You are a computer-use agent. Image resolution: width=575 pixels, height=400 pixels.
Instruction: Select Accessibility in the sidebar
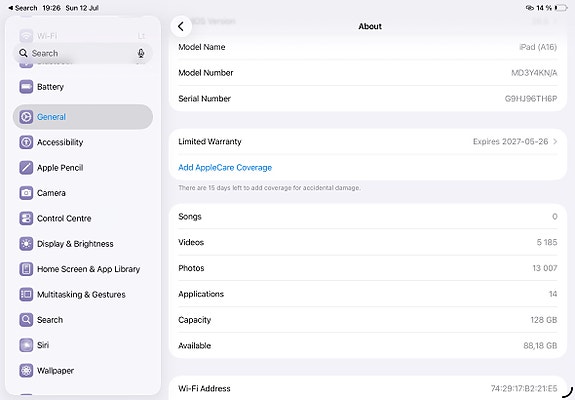pyautogui.click(x=83, y=142)
